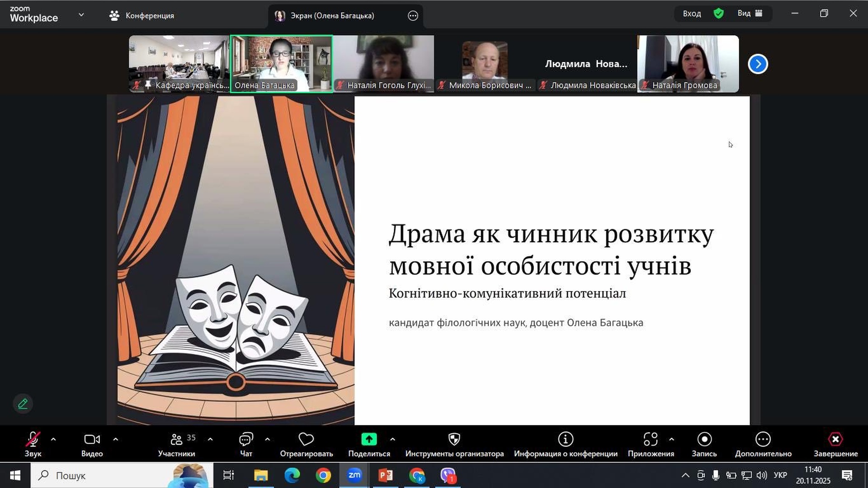Open the Conference tab
The width and height of the screenshot is (868, 488).
pyautogui.click(x=142, y=15)
